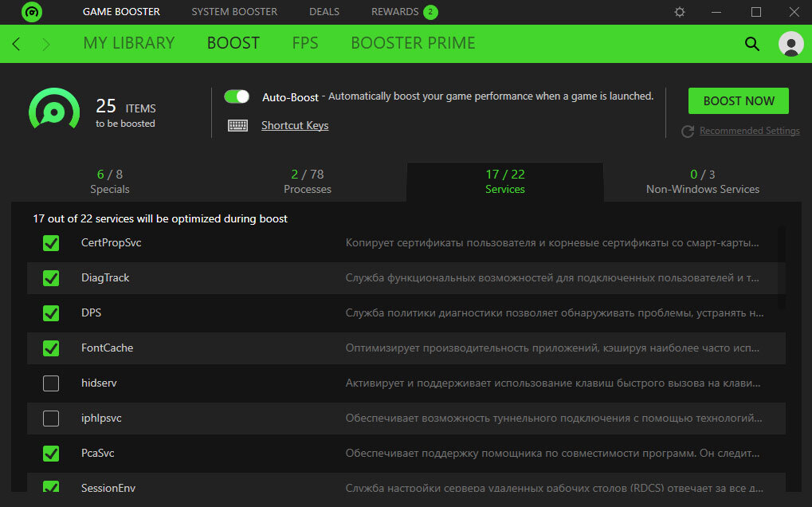This screenshot has width=812, height=507.
Task: Select the PcaSvc service name
Action: click(x=98, y=453)
